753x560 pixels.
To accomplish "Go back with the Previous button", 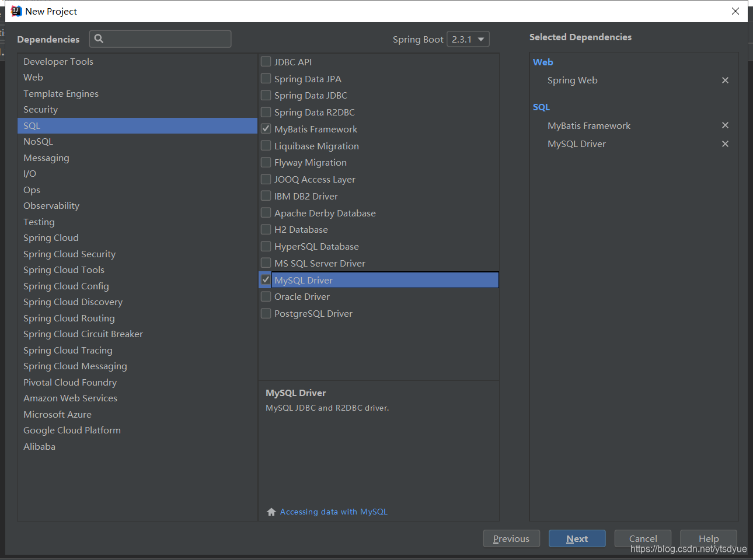I will 511,538.
